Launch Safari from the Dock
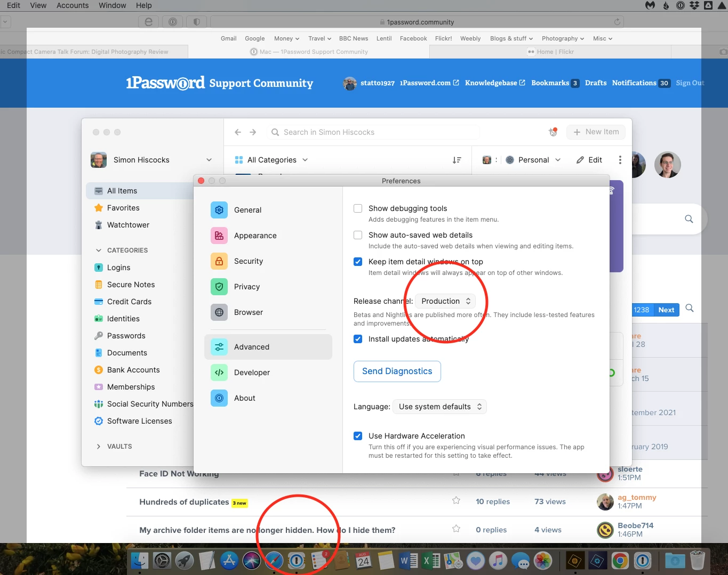Viewport: 728px width, 575px height. (274, 561)
